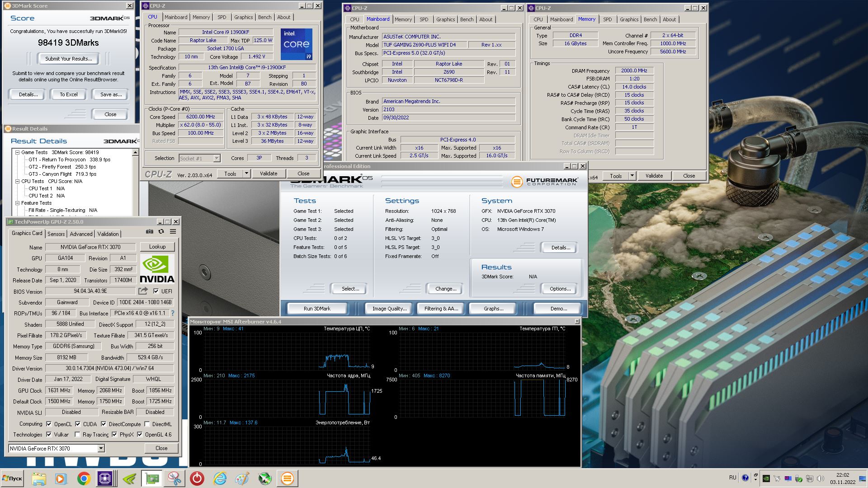Click the Bus Interface question mark icon
868x488 pixels.
point(172,313)
